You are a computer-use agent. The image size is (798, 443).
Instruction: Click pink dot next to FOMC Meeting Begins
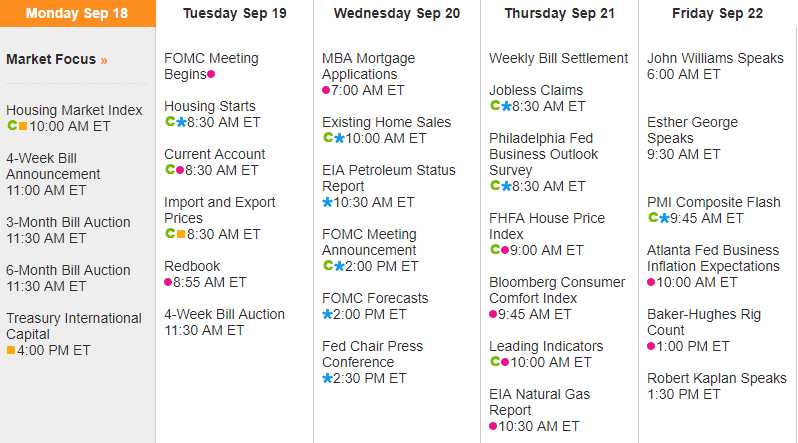click(x=211, y=74)
